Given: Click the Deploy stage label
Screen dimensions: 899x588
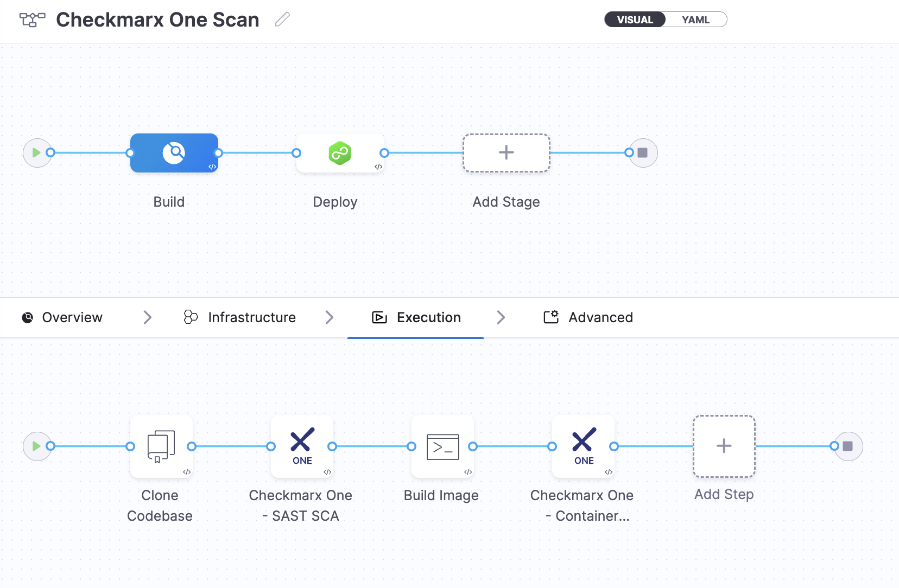Looking at the screenshot, I should click(x=335, y=202).
